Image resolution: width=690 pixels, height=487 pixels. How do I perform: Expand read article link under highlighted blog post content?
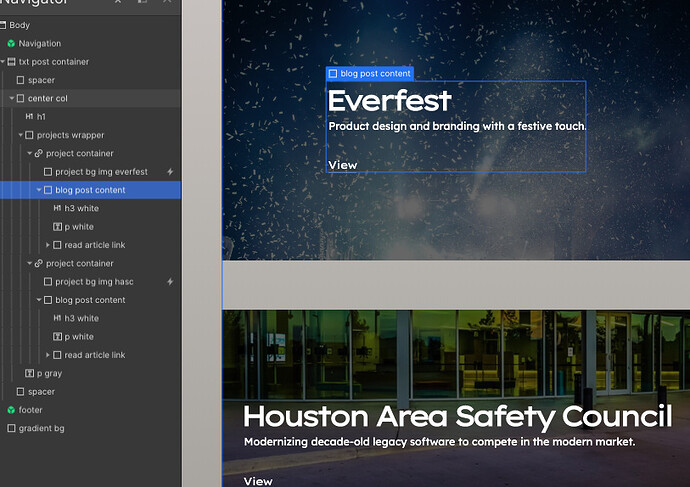coord(48,245)
